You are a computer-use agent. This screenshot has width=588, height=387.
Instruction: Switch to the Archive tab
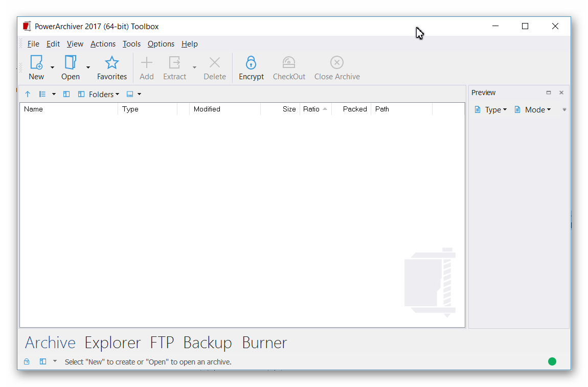click(x=50, y=343)
